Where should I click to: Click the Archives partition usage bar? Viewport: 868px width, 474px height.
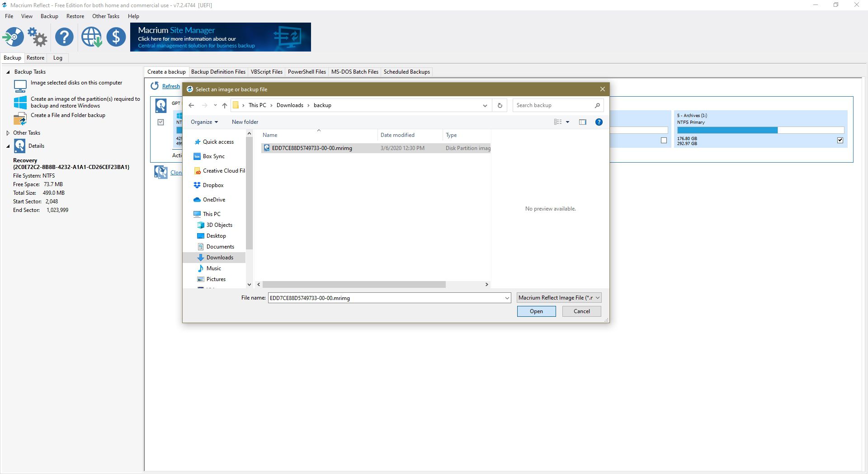[760, 130]
